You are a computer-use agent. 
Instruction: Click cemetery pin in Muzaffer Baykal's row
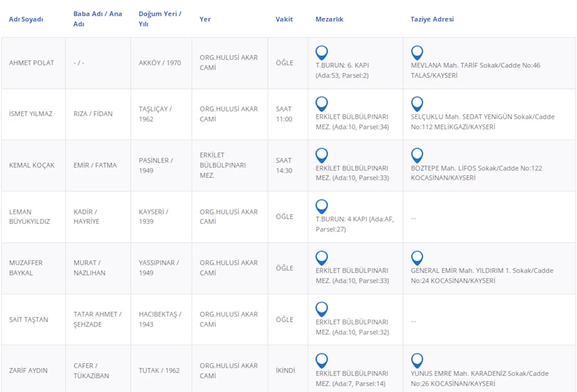322,258
